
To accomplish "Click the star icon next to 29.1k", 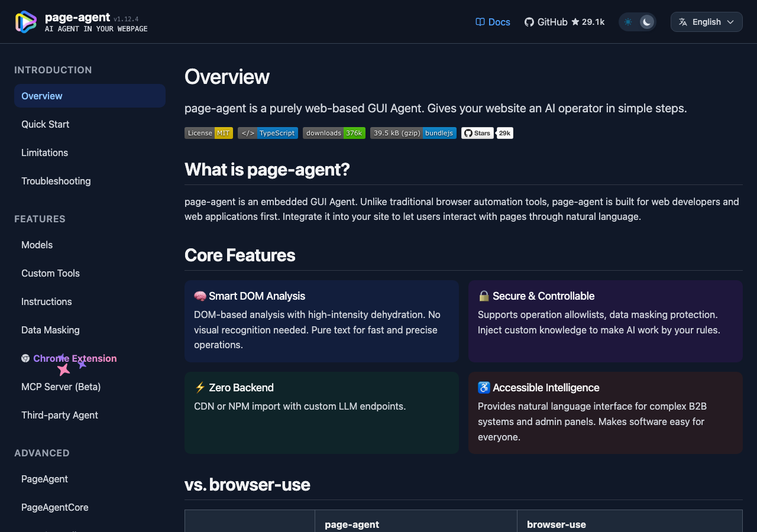I will tap(575, 22).
